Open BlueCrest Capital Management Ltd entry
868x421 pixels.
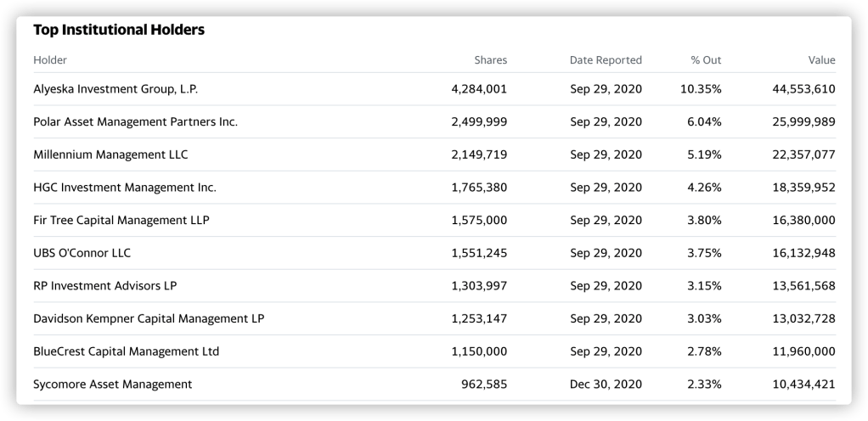click(x=127, y=351)
